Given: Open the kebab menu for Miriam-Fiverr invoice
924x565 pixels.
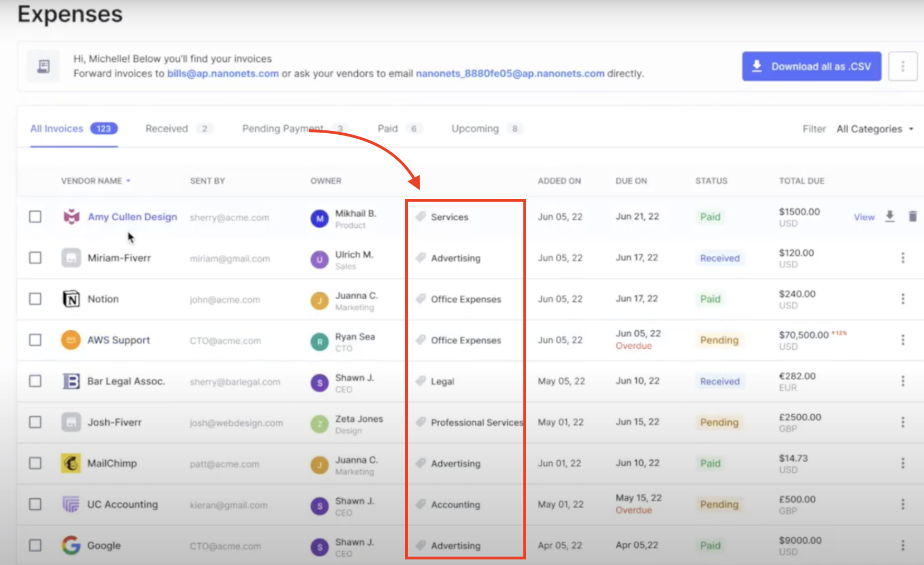Looking at the screenshot, I should 902,258.
